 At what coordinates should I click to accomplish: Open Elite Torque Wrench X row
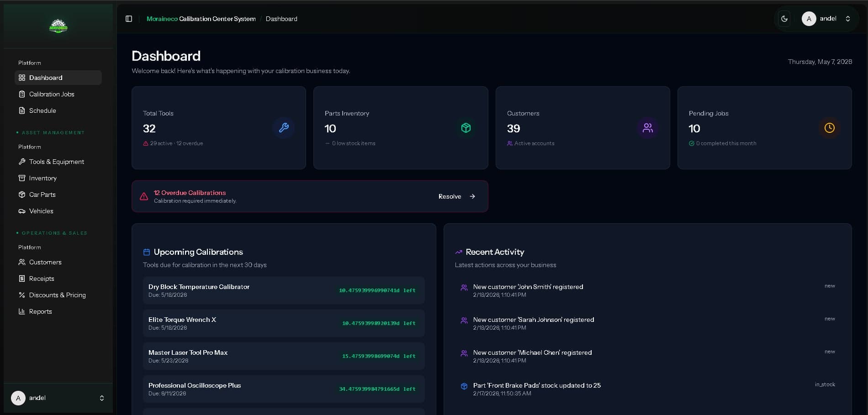pyautogui.click(x=284, y=323)
